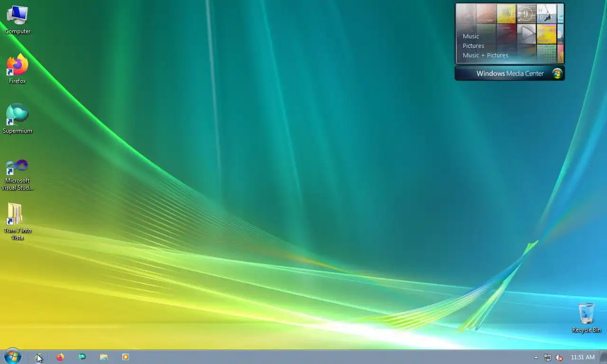Screen dimensions: 607x364
Task: Click the number 9 countdown tile
Action: pos(526,14)
